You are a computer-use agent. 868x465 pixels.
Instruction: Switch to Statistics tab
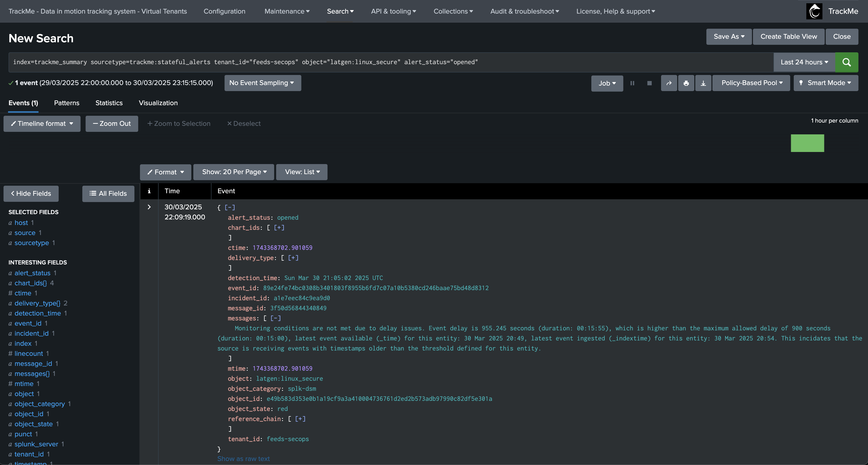point(109,103)
